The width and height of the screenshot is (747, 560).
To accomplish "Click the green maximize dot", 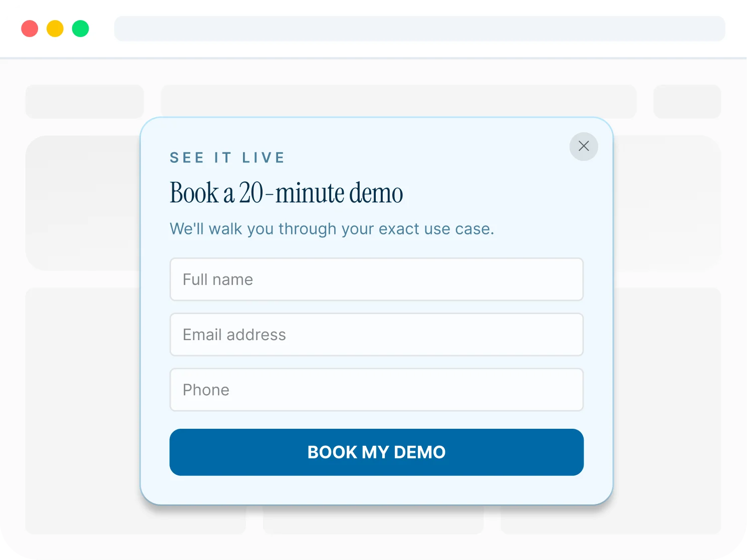I will pyautogui.click(x=81, y=29).
